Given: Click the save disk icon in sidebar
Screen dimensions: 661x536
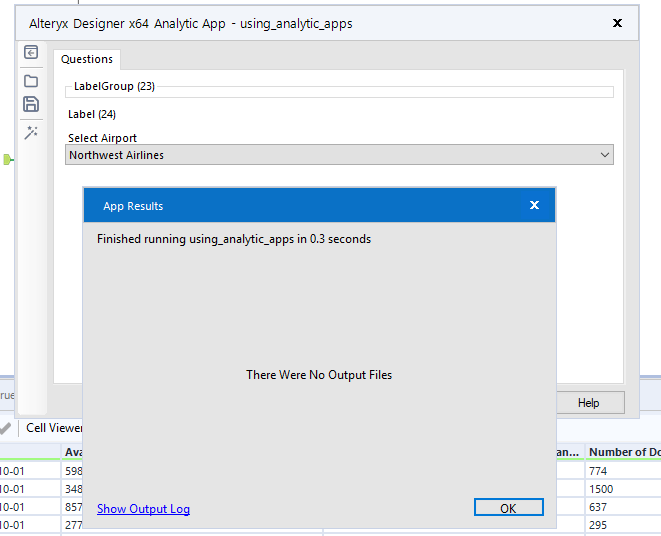Looking at the screenshot, I should pyautogui.click(x=31, y=104).
